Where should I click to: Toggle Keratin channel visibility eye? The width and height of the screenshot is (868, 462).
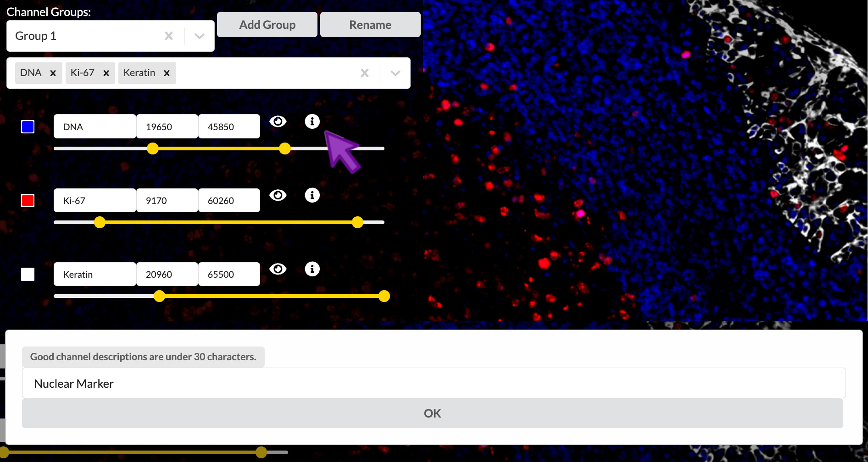pos(278,269)
